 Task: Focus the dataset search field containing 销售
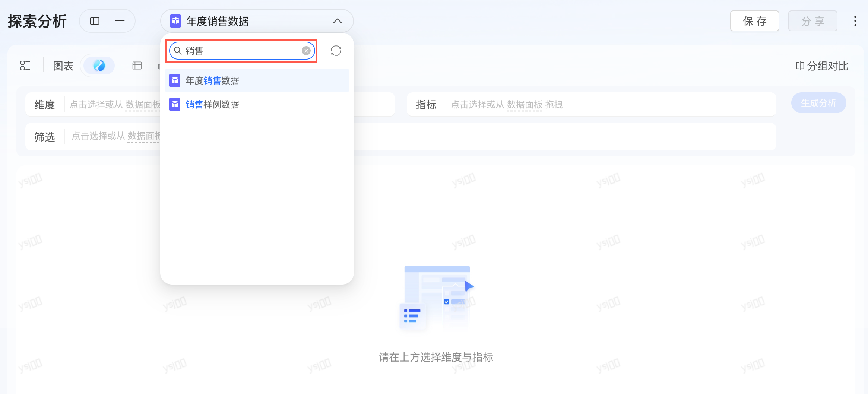click(x=242, y=51)
